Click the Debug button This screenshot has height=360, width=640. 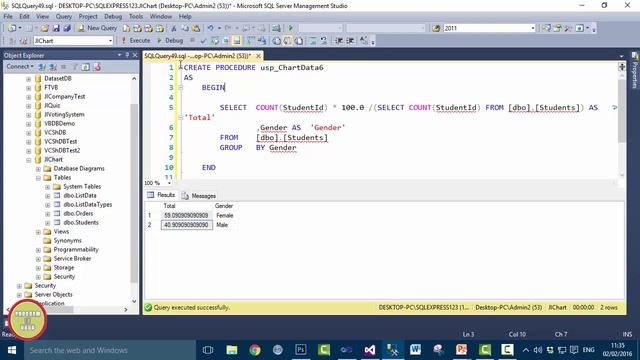170,40
